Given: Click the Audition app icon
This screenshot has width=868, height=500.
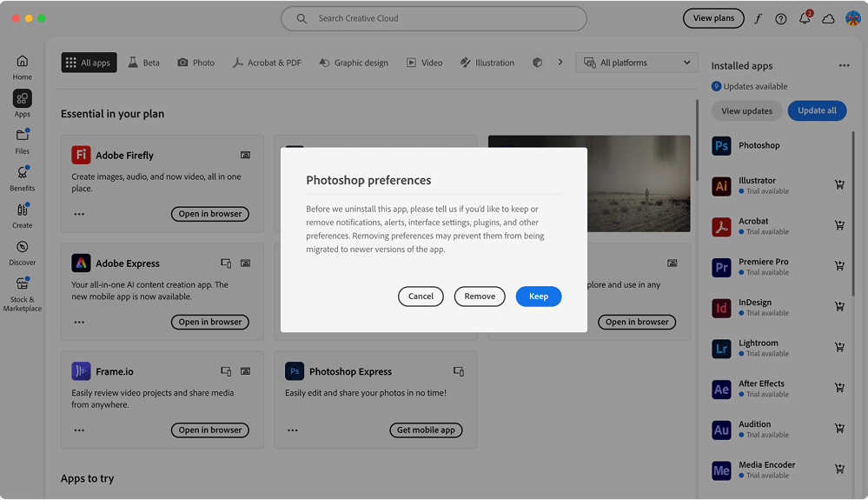Looking at the screenshot, I should (x=721, y=430).
